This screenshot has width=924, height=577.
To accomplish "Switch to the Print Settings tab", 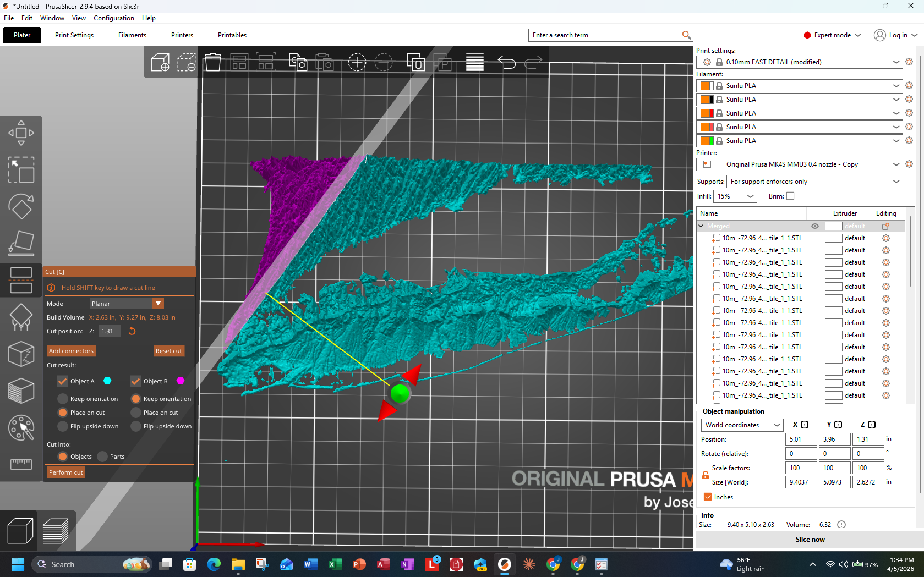I will [x=74, y=35].
